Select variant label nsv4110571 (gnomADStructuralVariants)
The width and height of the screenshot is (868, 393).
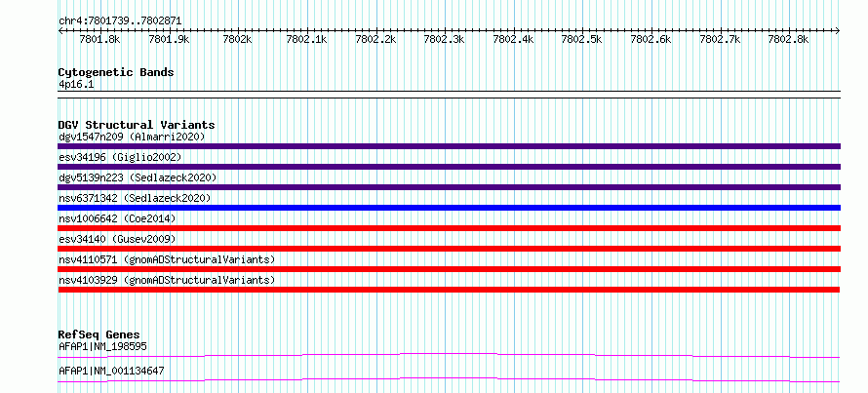[x=167, y=259]
